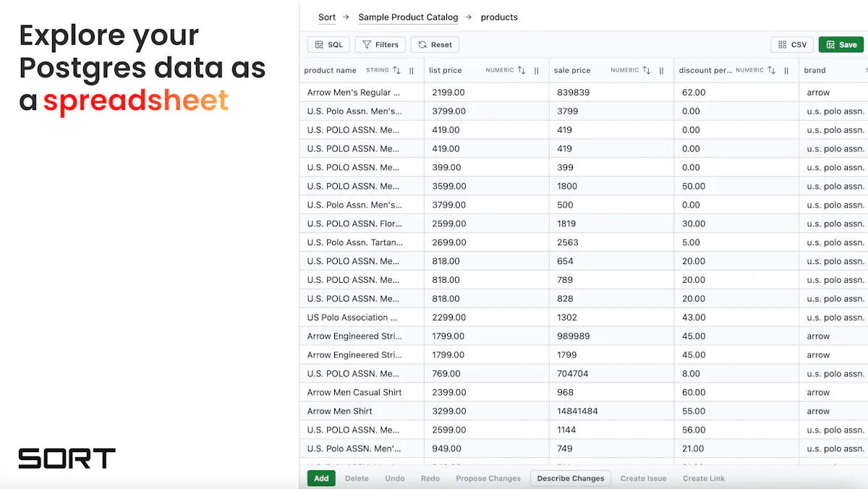
Task: Click the sale price column handle icon
Action: [661, 71]
